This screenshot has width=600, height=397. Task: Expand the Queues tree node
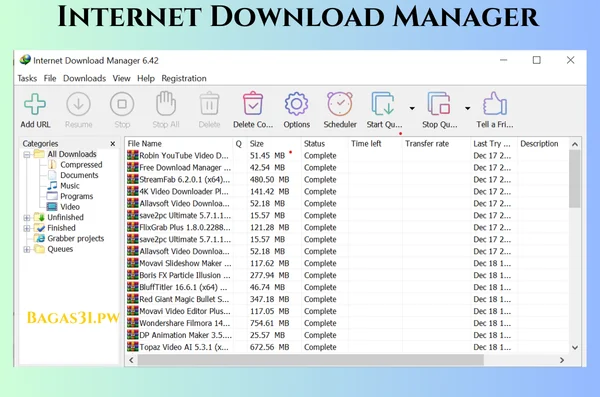tap(27, 250)
